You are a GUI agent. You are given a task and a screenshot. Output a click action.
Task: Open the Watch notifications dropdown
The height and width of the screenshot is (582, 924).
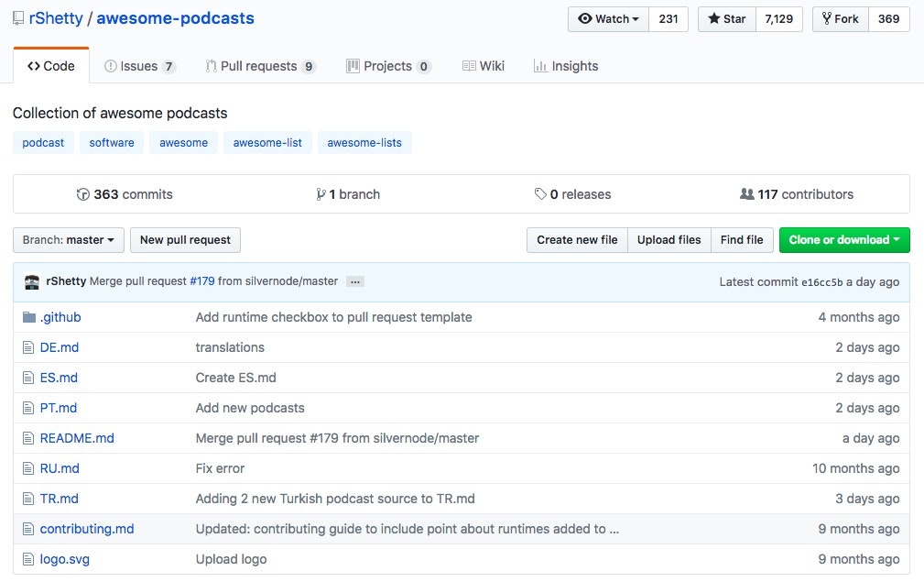tap(608, 18)
